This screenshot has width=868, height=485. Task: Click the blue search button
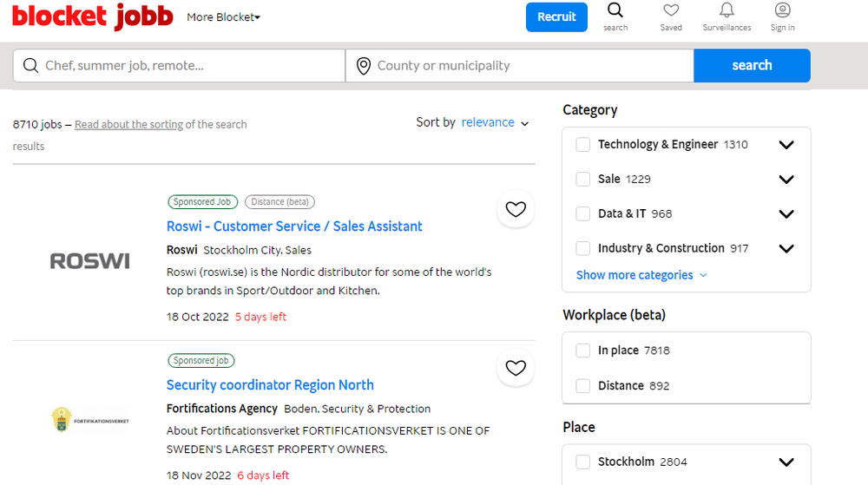click(x=752, y=65)
